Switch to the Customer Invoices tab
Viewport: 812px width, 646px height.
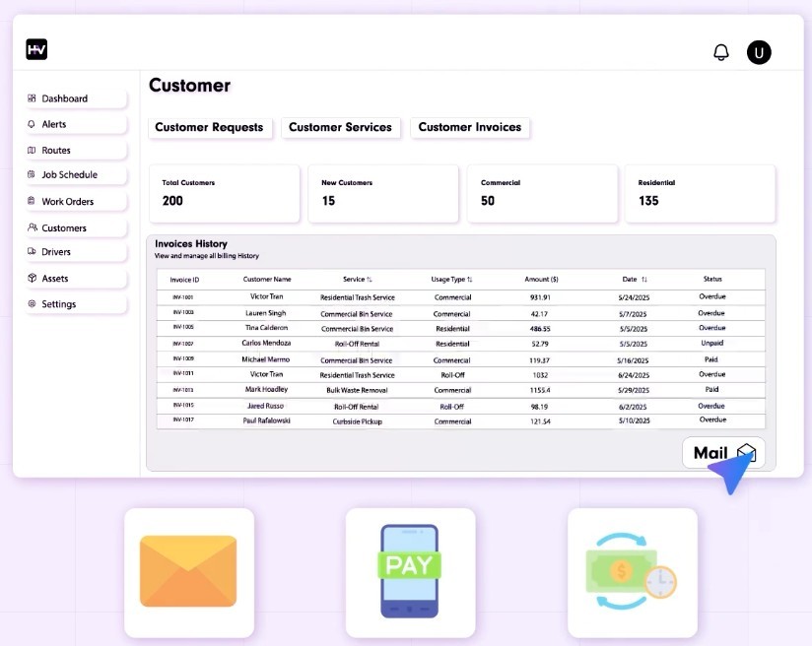pos(470,127)
